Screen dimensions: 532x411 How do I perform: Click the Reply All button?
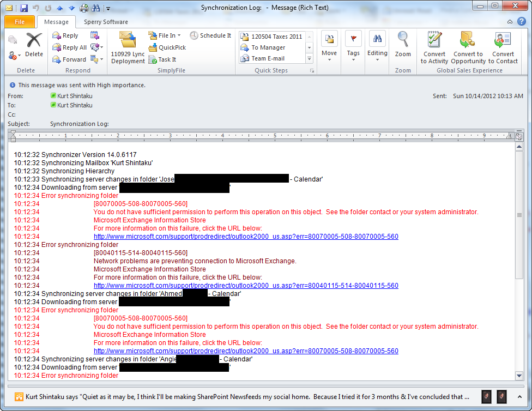pyautogui.click(x=70, y=47)
